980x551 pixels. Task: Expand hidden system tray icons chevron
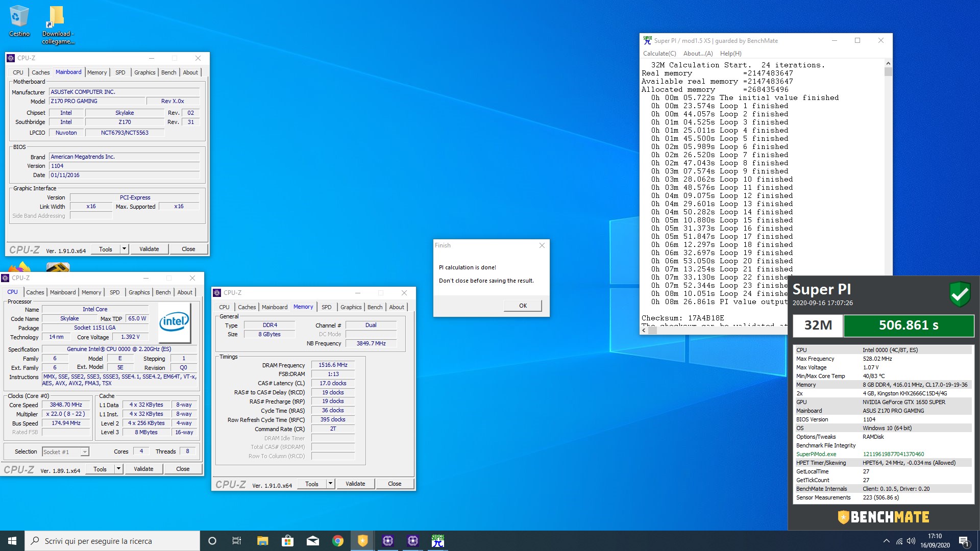click(886, 541)
